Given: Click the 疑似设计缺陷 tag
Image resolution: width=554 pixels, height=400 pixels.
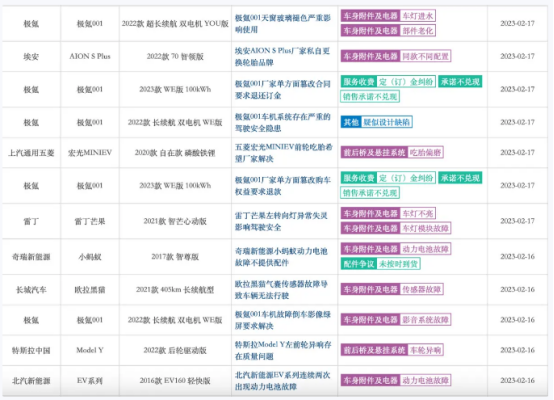Looking at the screenshot, I should pyautogui.click(x=387, y=122).
